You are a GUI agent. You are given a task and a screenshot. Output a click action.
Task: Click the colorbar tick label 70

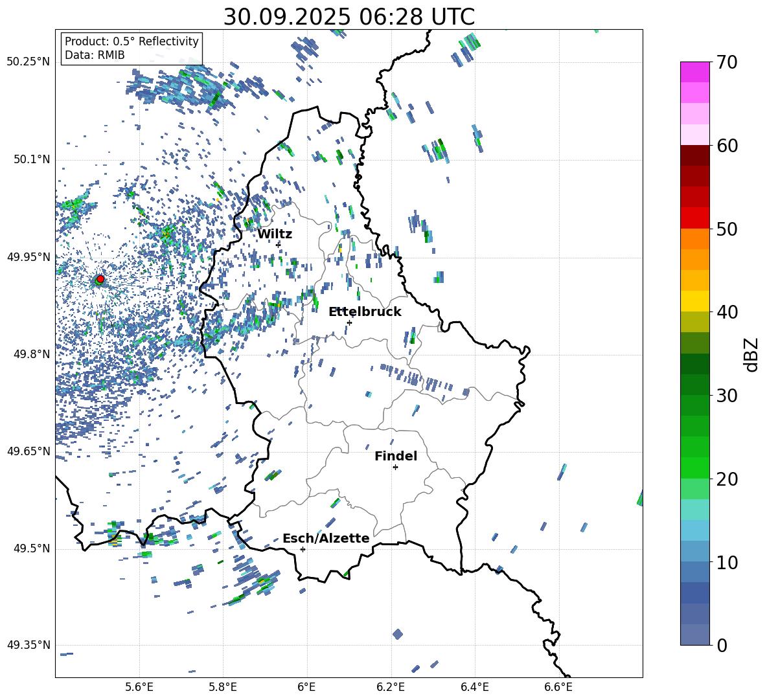click(726, 62)
